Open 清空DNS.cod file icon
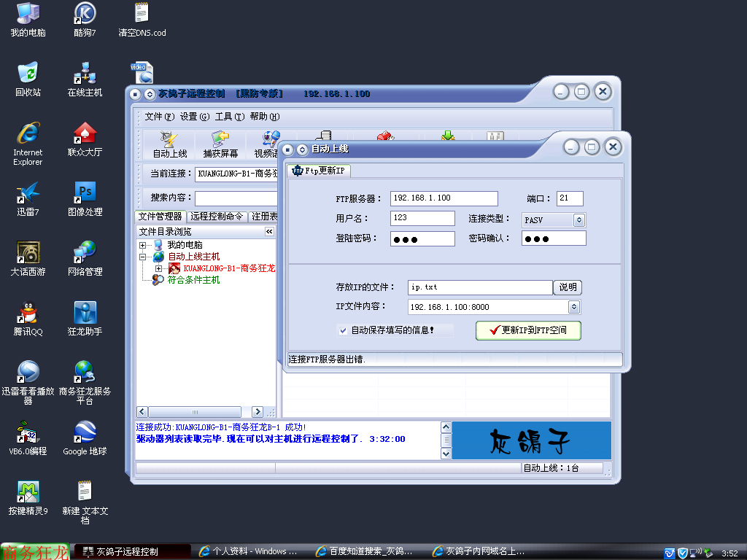The height and width of the screenshot is (560, 747). pyautogui.click(x=142, y=19)
